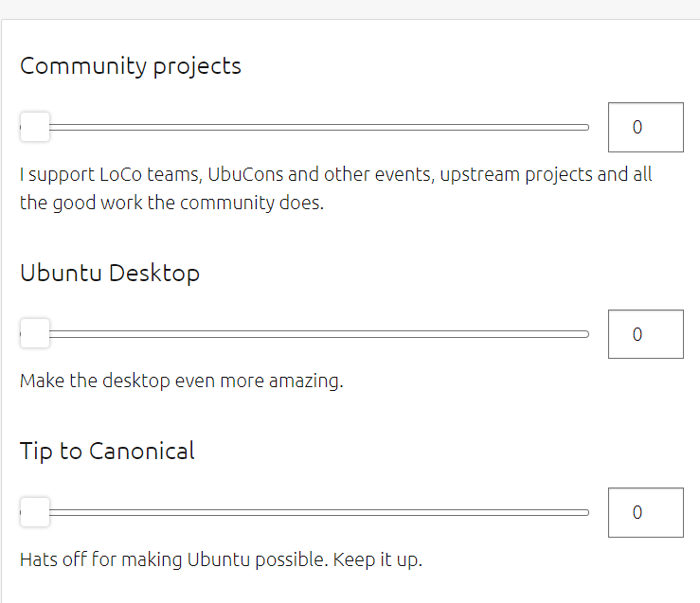Focus the Ubuntu Desktop amount input box

(645, 334)
